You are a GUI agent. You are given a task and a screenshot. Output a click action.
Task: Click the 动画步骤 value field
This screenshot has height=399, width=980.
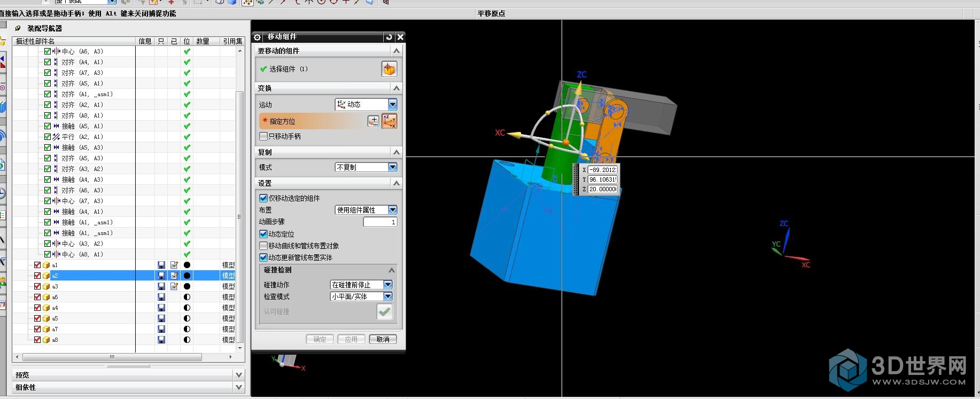[x=380, y=222]
